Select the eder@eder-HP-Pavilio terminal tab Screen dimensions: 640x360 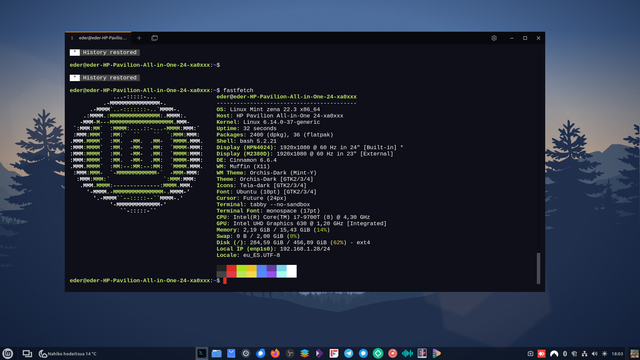pyautogui.click(x=98, y=38)
